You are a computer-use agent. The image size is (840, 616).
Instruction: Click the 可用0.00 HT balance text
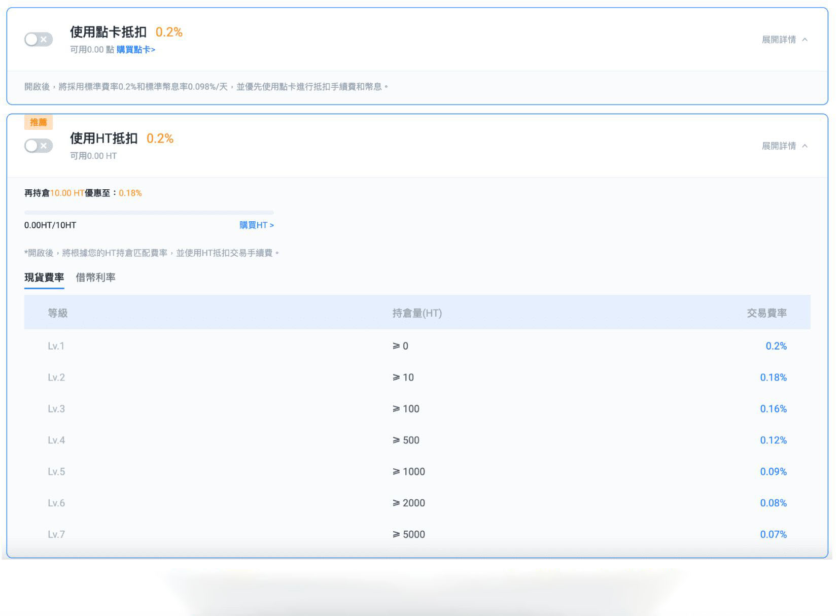(93, 156)
